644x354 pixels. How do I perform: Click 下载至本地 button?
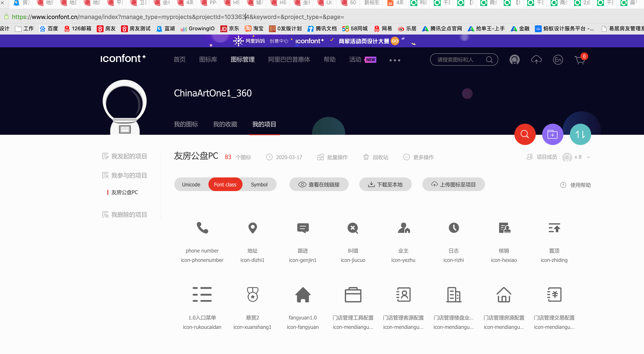[x=385, y=184]
